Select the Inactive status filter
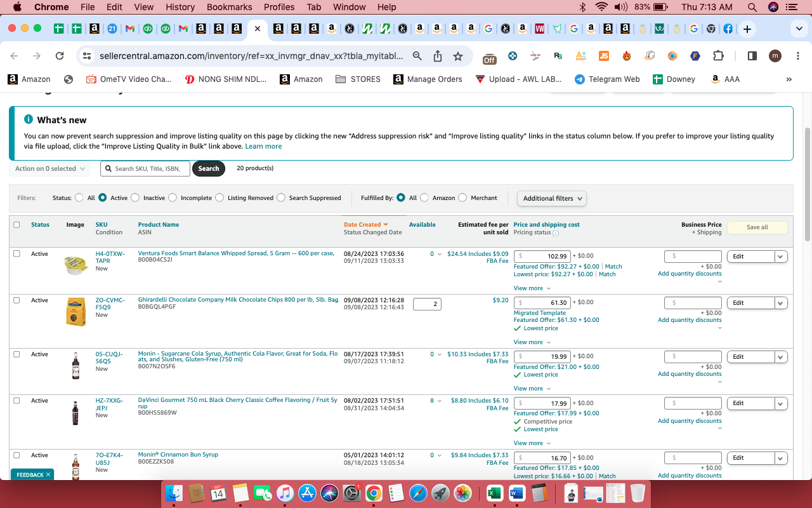 [135, 197]
